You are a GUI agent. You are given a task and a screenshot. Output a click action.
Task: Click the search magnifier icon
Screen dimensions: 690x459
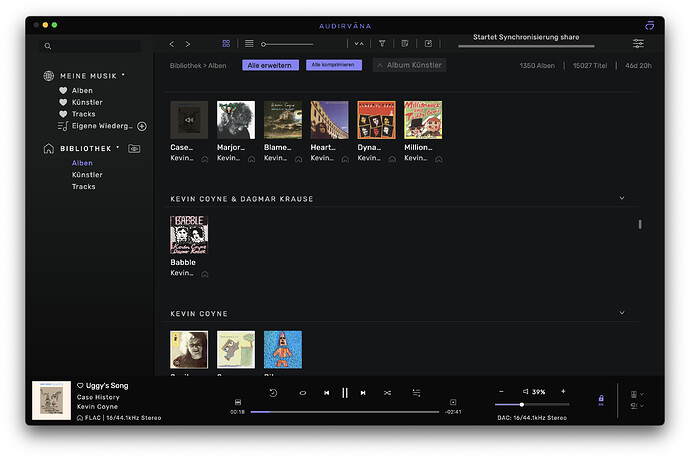click(x=48, y=46)
